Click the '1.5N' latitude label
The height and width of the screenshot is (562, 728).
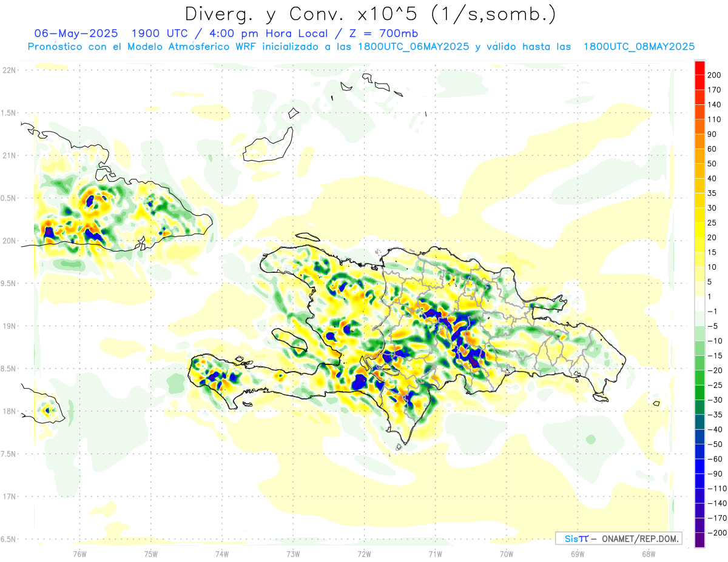pos(9,113)
